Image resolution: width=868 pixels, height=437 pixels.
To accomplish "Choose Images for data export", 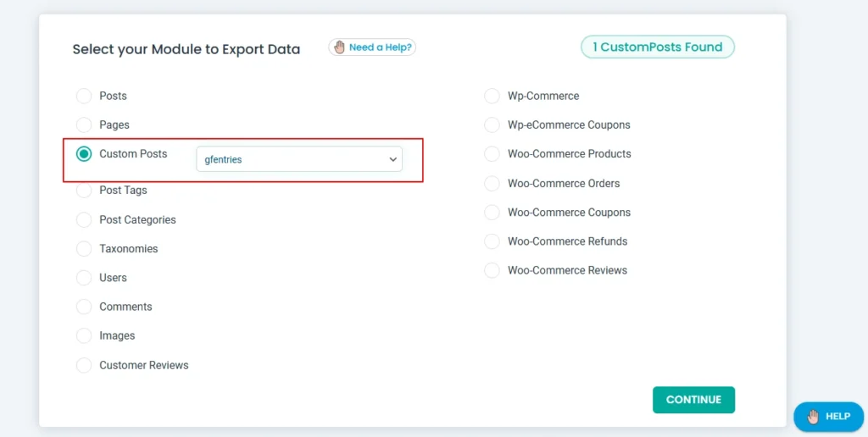I will 84,336.
